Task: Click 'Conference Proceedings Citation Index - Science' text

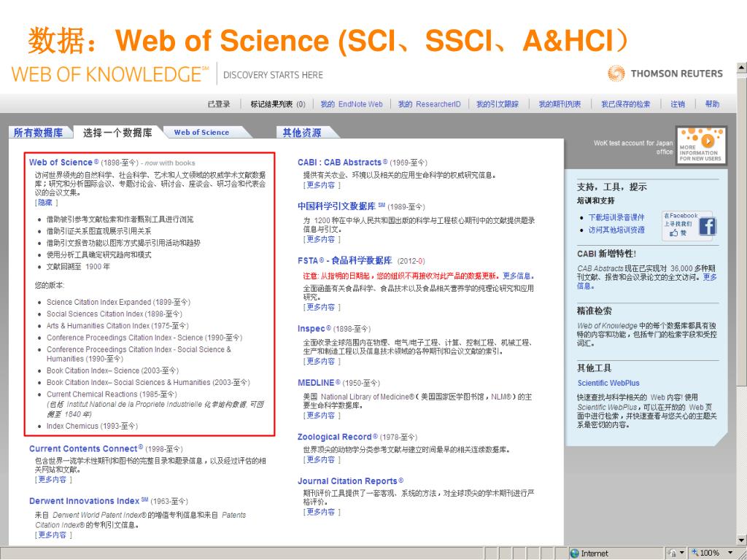Action: (x=125, y=338)
